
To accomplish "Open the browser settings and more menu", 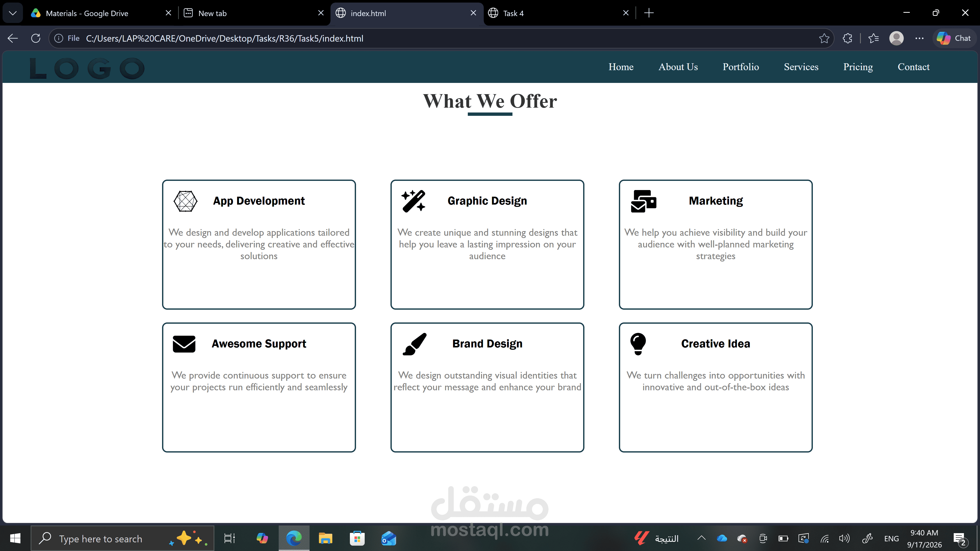I will pos(920,39).
